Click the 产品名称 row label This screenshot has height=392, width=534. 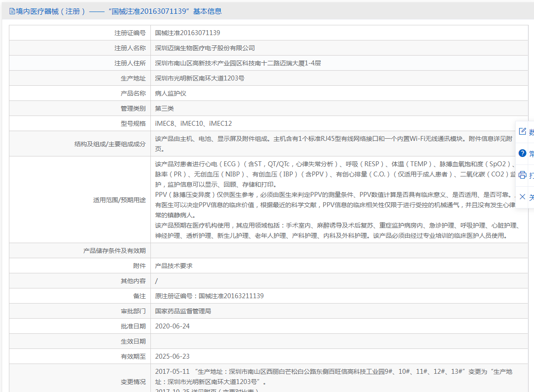click(133, 93)
